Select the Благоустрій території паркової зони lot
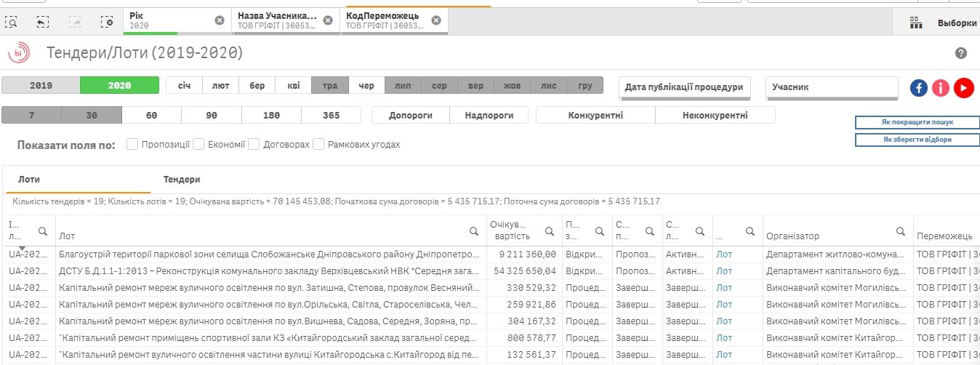The height and width of the screenshot is (365, 980). click(x=270, y=254)
